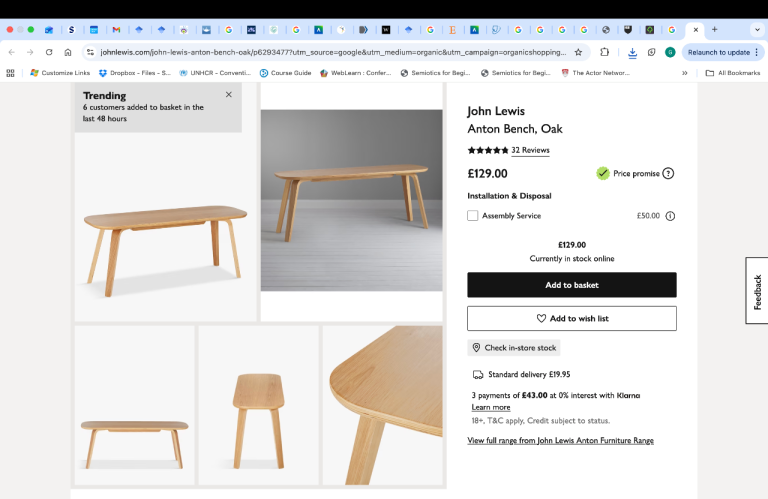Image resolution: width=768 pixels, height=499 pixels.
Task: Tick the Assembly Service checkbox
Action: (473, 215)
